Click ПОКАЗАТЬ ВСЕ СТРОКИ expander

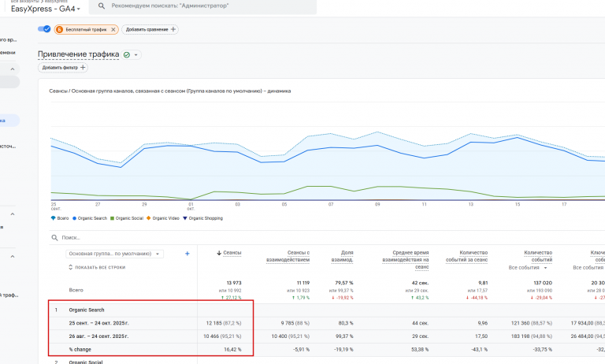pyautogui.click(x=97, y=267)
